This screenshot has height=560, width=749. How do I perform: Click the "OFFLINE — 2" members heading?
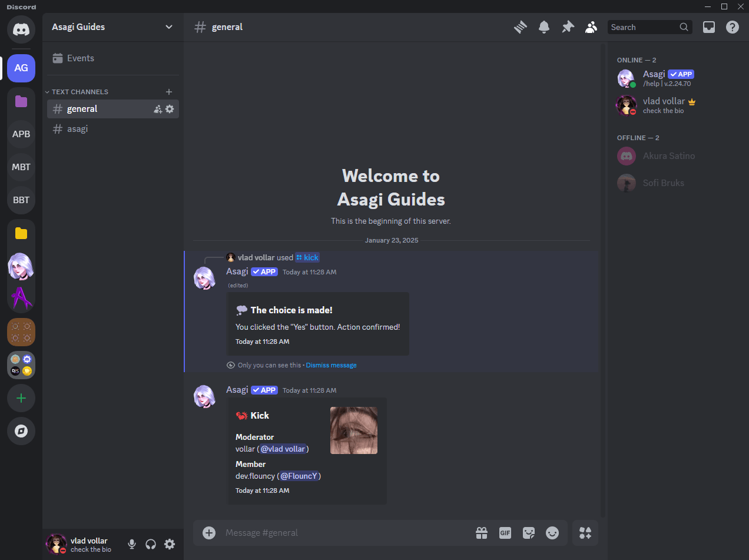pos(638,138)
